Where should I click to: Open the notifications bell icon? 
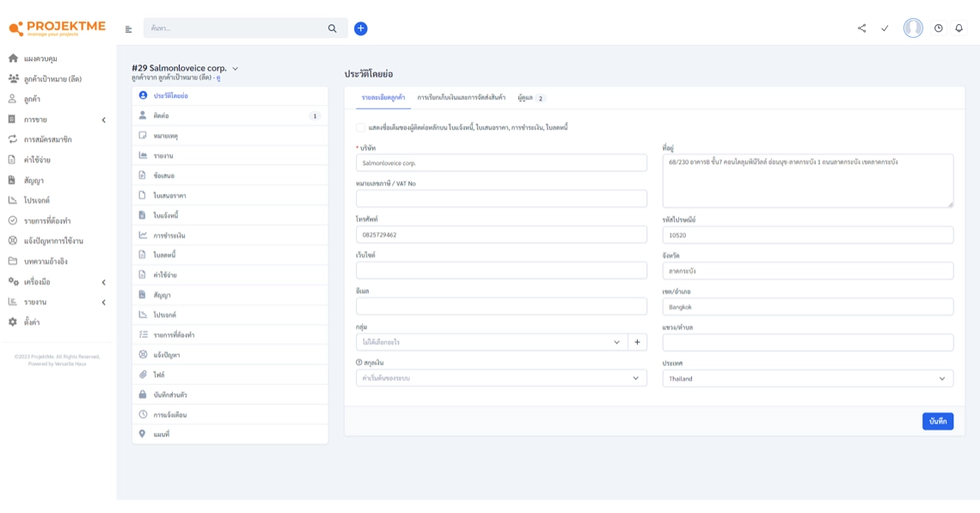coord(959,28)
